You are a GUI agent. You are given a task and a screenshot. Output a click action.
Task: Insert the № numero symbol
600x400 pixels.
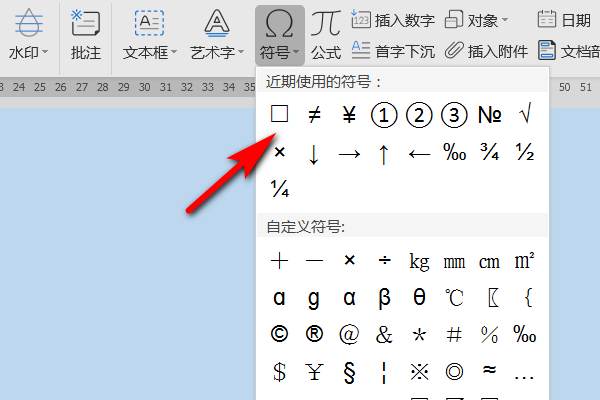pos(489,114)
